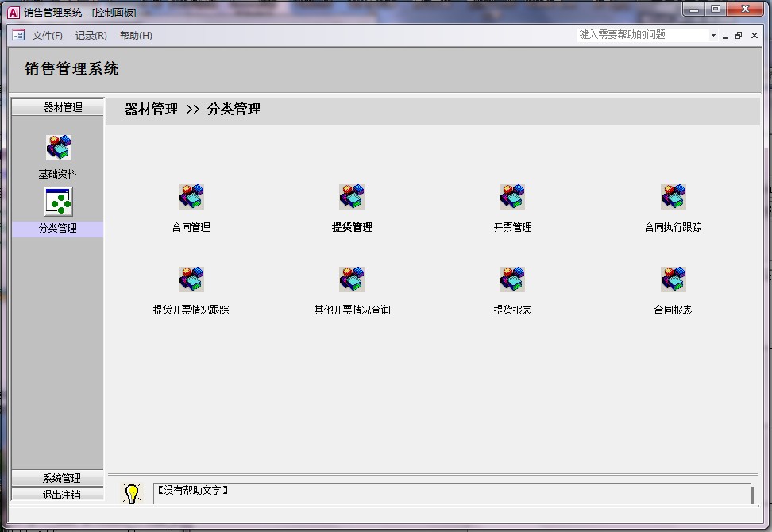
Task: Restore down the inner 控制面板 window
Action: [739, 36]
